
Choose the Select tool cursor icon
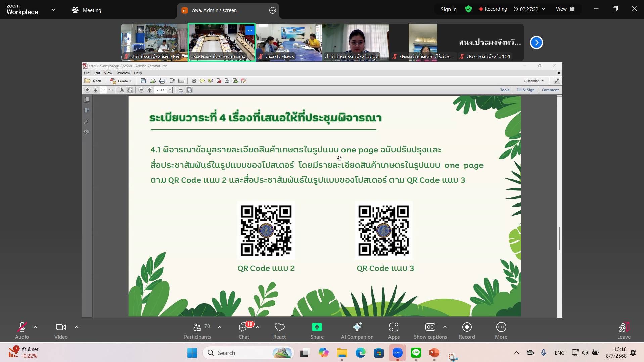[122, 90]
